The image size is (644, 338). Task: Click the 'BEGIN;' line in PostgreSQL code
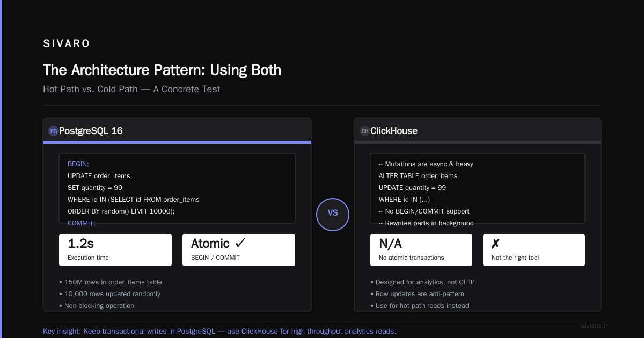(x=78, y=164)
